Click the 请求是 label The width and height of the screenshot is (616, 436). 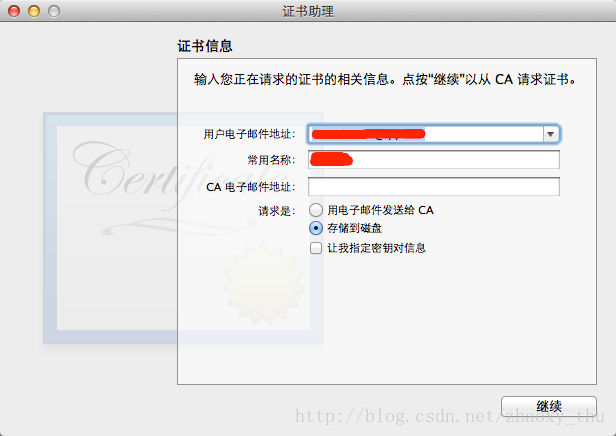pos(277,211)
